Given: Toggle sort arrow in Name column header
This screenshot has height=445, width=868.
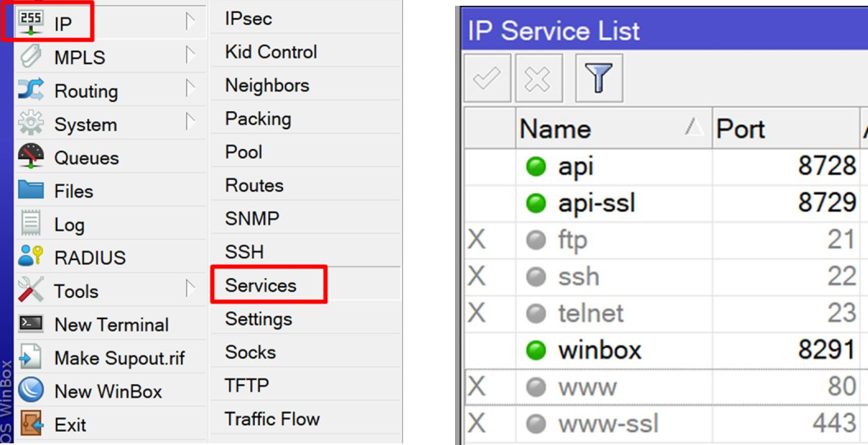Looking at the screenshot, I should tap(694, 128).
